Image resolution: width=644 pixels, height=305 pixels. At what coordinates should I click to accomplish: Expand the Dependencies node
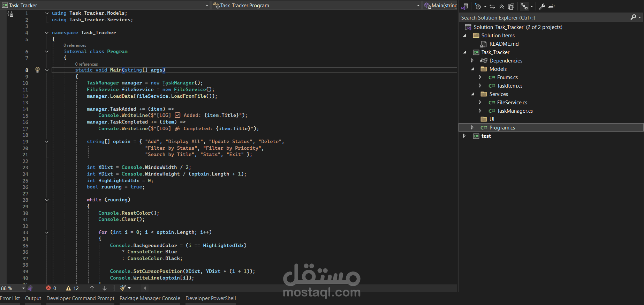click(x=472, y=61)
